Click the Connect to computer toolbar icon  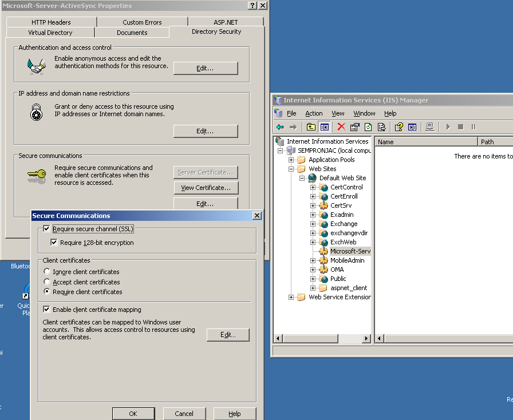430,127
